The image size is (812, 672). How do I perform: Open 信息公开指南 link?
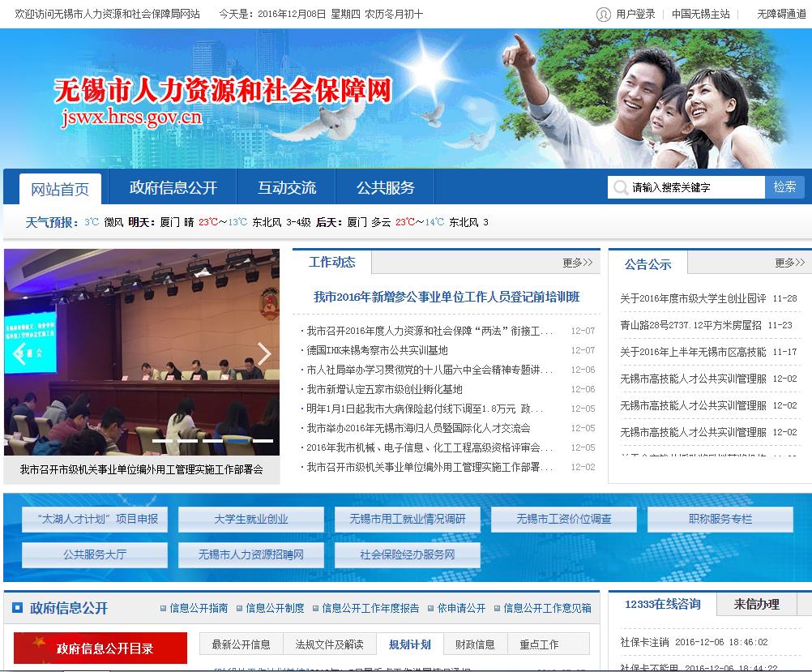click(199, 608)
